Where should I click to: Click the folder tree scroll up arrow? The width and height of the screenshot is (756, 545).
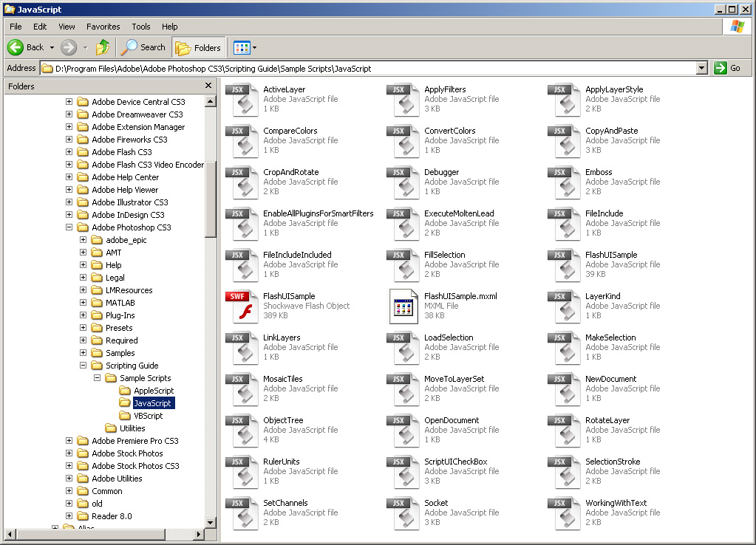tap(210, 101)
